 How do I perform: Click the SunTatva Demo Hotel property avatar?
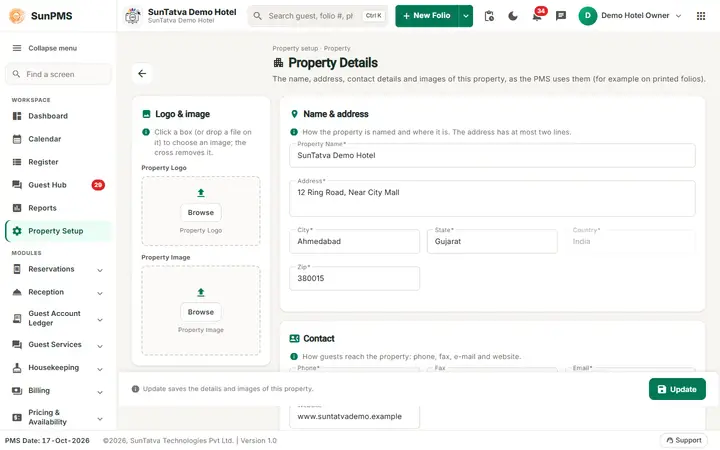[133, 16]
